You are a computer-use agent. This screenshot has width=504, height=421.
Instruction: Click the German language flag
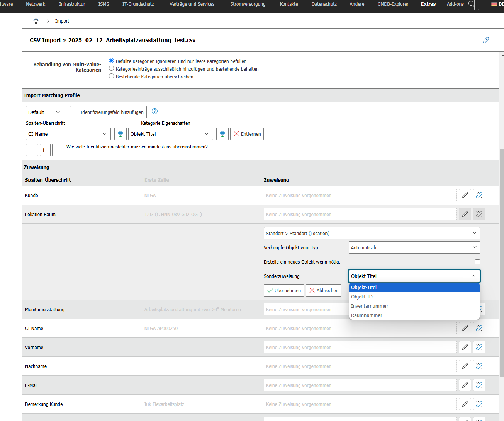(494, 4)
